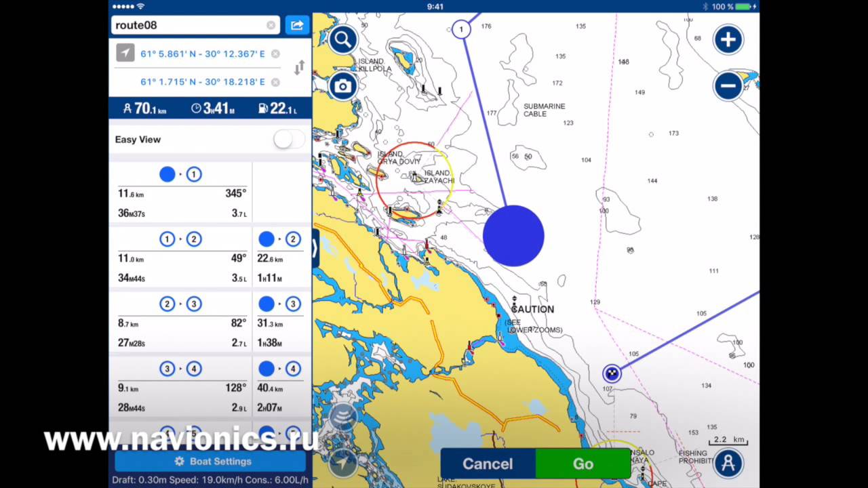Tap the draft, speed and consumption status line
This screenshot has height=488, width=868.
coord(210,480)
